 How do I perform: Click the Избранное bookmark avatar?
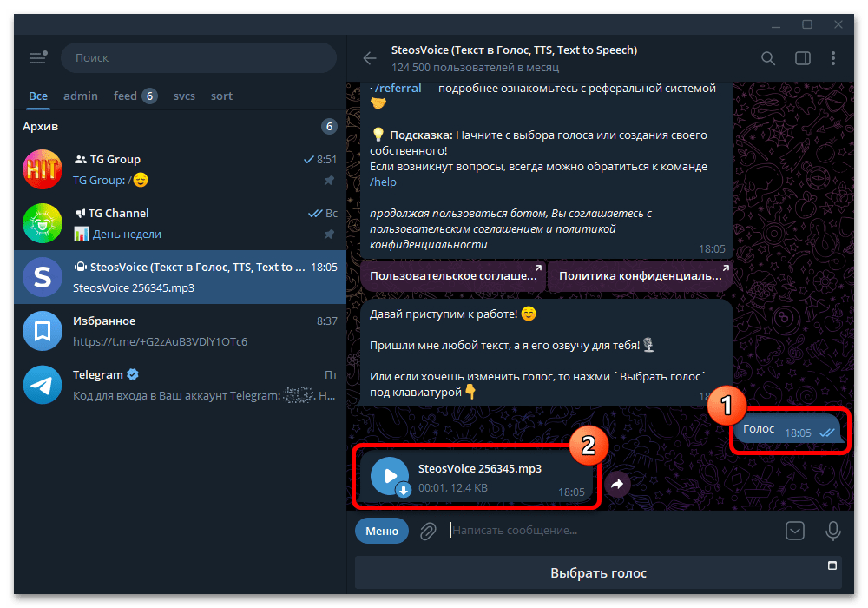coord(43,331)
